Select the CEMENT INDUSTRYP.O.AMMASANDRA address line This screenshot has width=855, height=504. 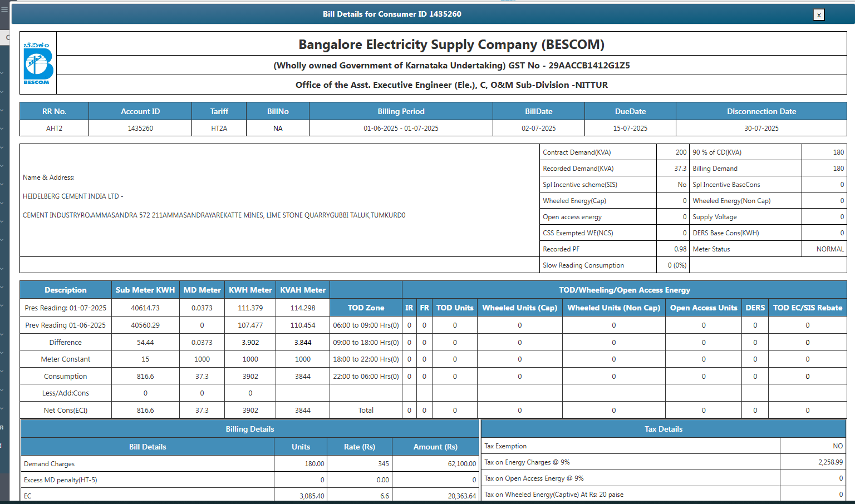214,215
